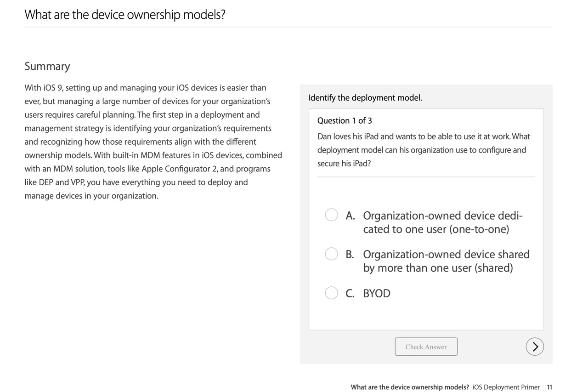Pick the BYOD radio button
Viewport: 588px width, 392px height.
pyautogui.click(x=332, y=293)
